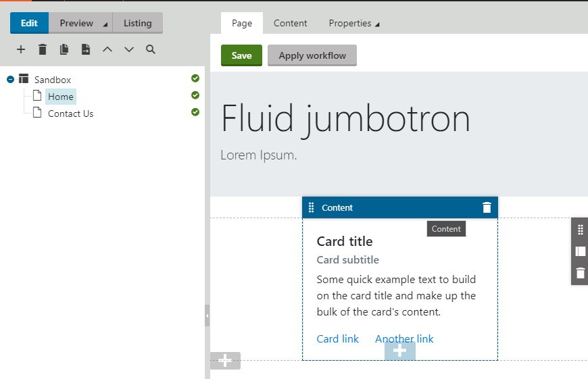The height and width of the screenshot is (379, 588).
Task: Click the Apply workflow button
Action: 312,55
